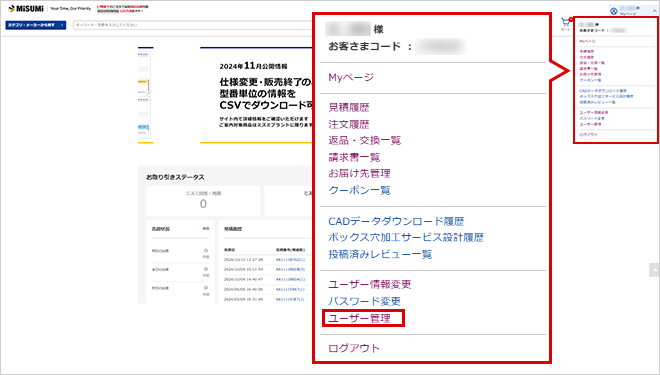Open Myページ in the enlarged menu

coord(351,77)
